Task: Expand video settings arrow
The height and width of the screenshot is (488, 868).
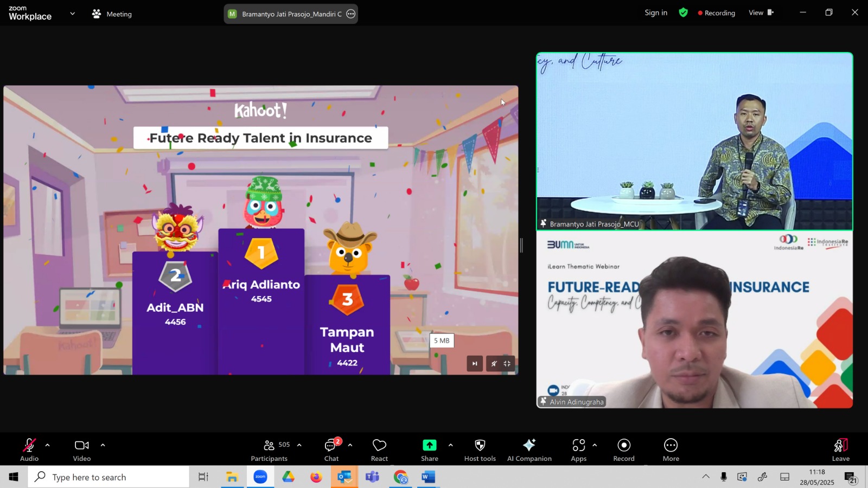Action: click(x=103, y=445)
